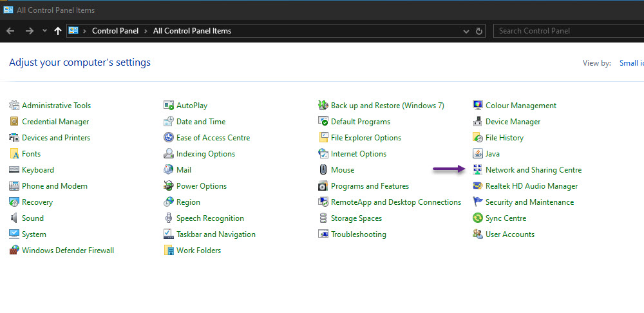Refresh the Control Panel view
The width and height of the screenshot is (644, 313).
pyautogui.click(x=478, y=31)
